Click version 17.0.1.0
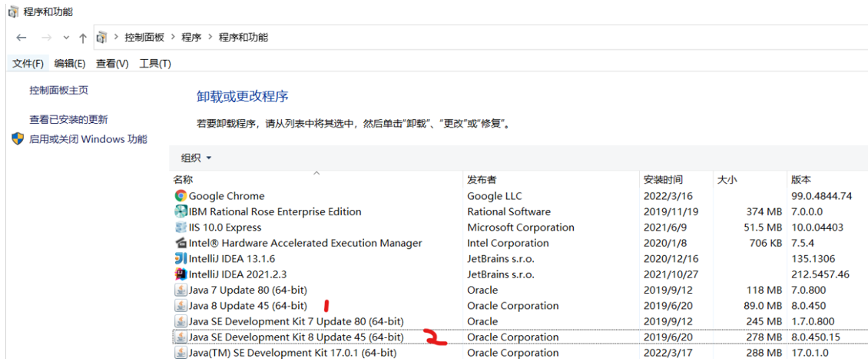 pyautogui.click(x=811, y=353)
